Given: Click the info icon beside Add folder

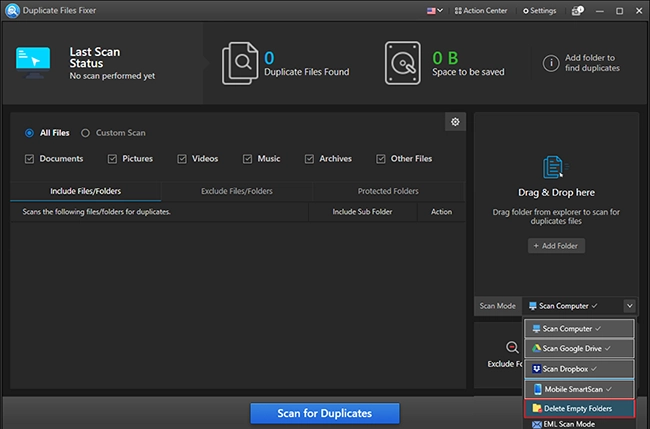Looking at the screenshot, I should click(x=551, y=63).
